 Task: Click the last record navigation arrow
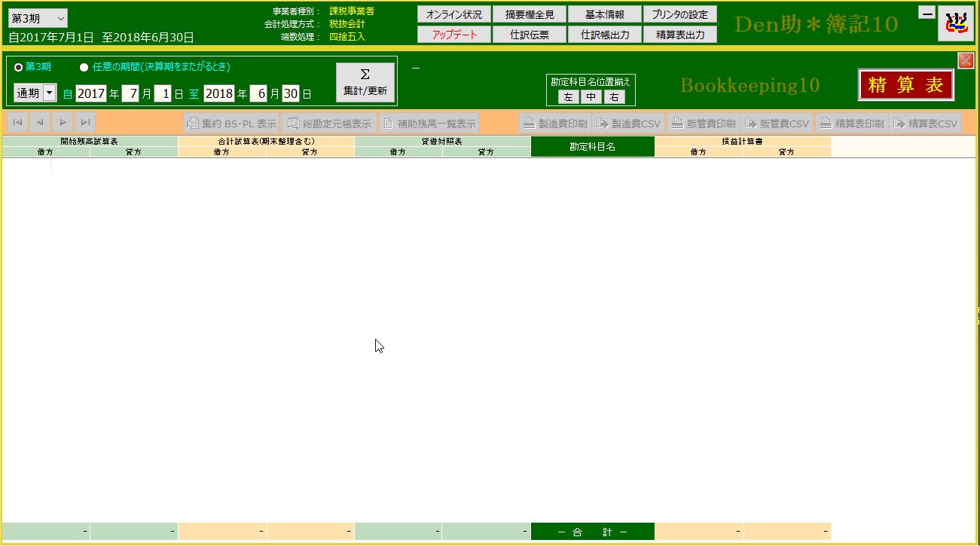click(x=85, y=123)
